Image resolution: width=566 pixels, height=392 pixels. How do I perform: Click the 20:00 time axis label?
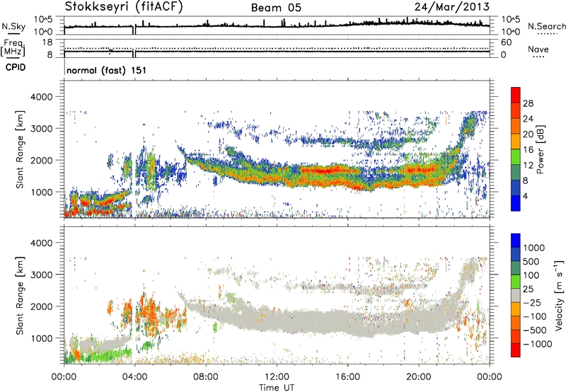pyautogui.click(x=419, y=376)
